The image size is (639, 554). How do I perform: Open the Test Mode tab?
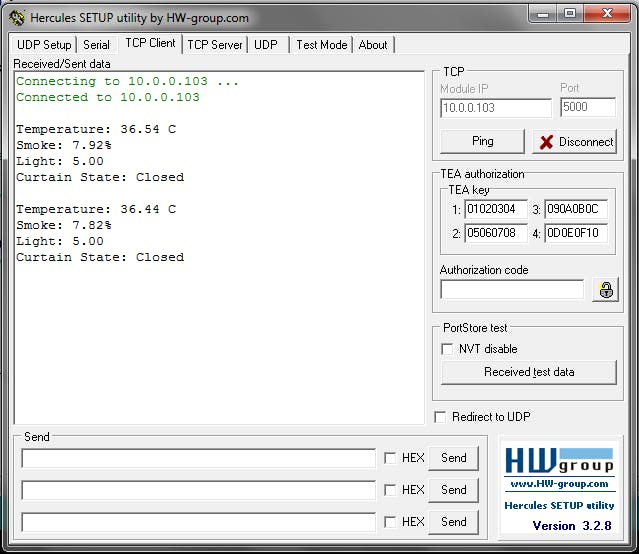322,45
